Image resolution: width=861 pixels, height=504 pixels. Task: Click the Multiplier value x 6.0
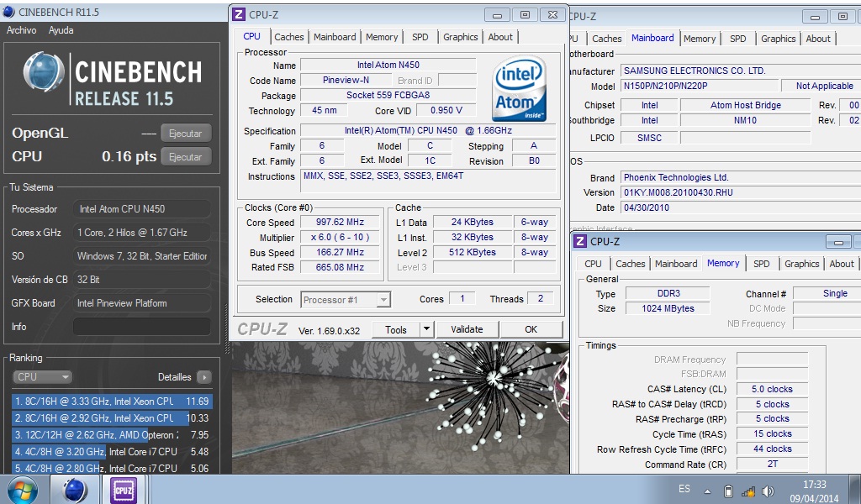[340, 238]
